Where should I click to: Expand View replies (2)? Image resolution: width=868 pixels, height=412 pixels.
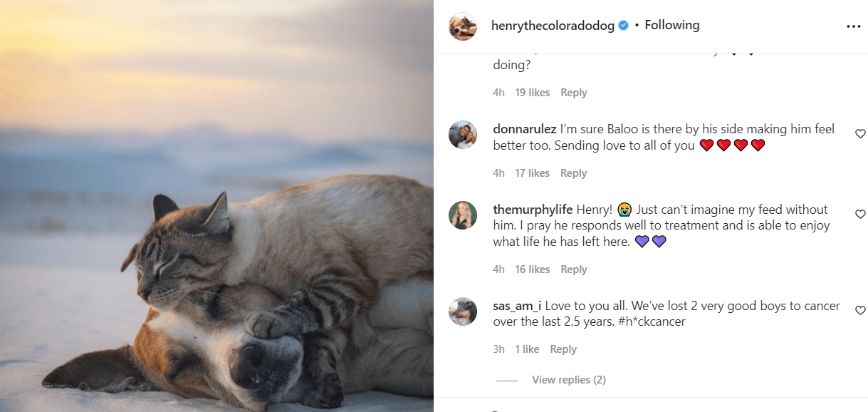(x=568, y=380)
